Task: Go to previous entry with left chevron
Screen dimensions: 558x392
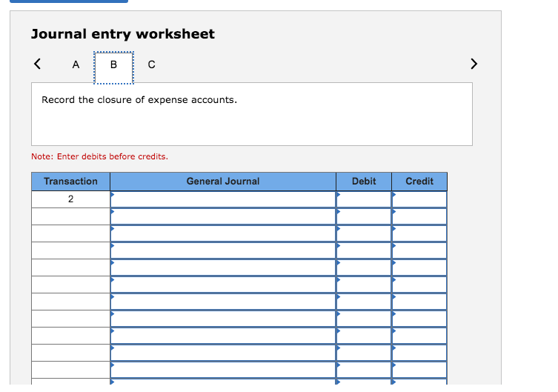Action: 37,64
